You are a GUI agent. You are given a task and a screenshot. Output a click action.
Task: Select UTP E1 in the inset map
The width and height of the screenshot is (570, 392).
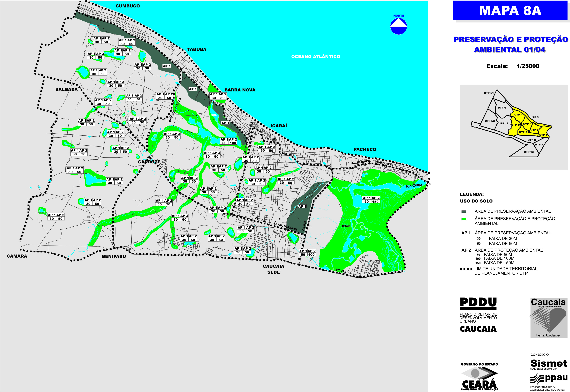click(489, 93)
